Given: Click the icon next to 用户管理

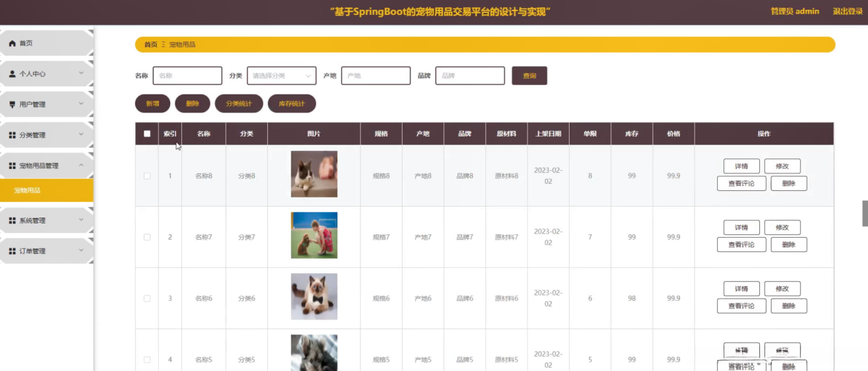Looking at the screenshot, I should [12, 104].
